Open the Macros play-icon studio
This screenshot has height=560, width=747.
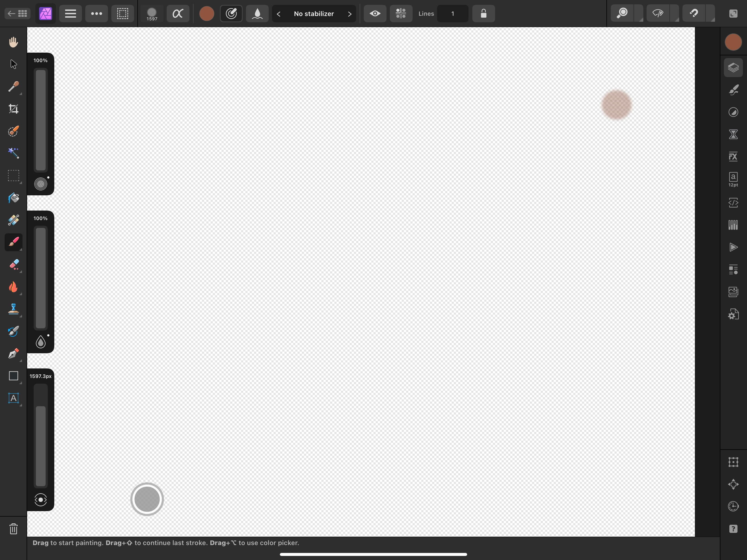point(733,247)
